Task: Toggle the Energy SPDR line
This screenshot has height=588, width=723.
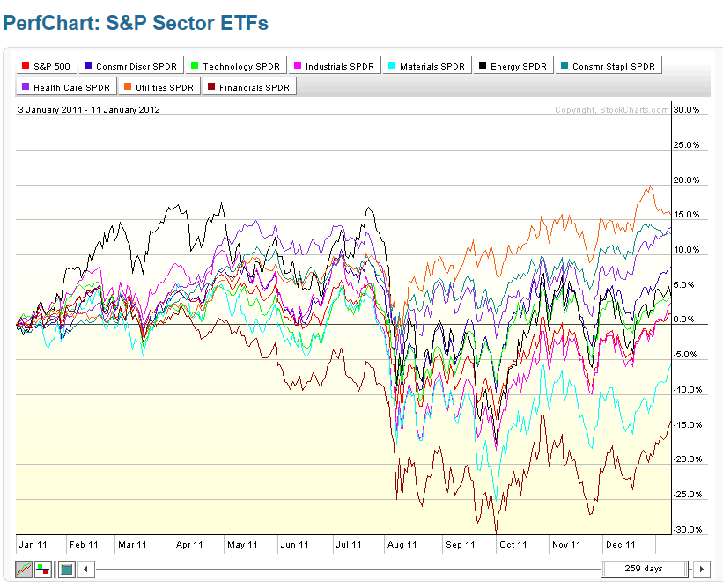Action: (513, 66)
